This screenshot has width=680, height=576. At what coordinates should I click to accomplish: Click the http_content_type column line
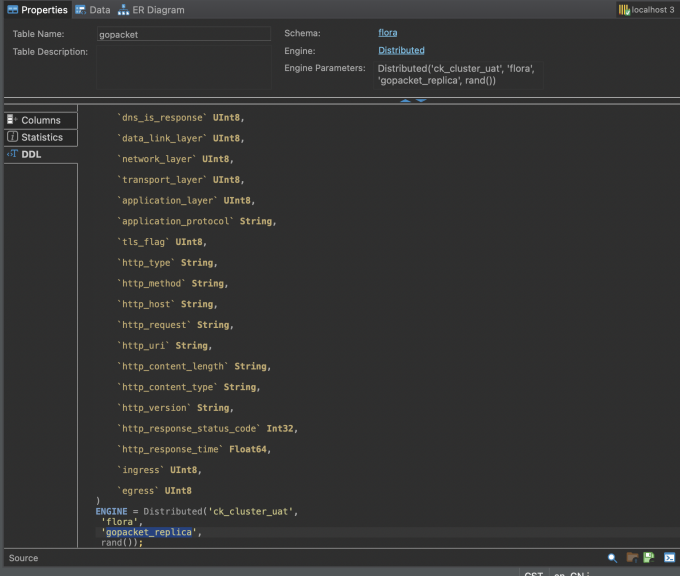tap(188, 387)
